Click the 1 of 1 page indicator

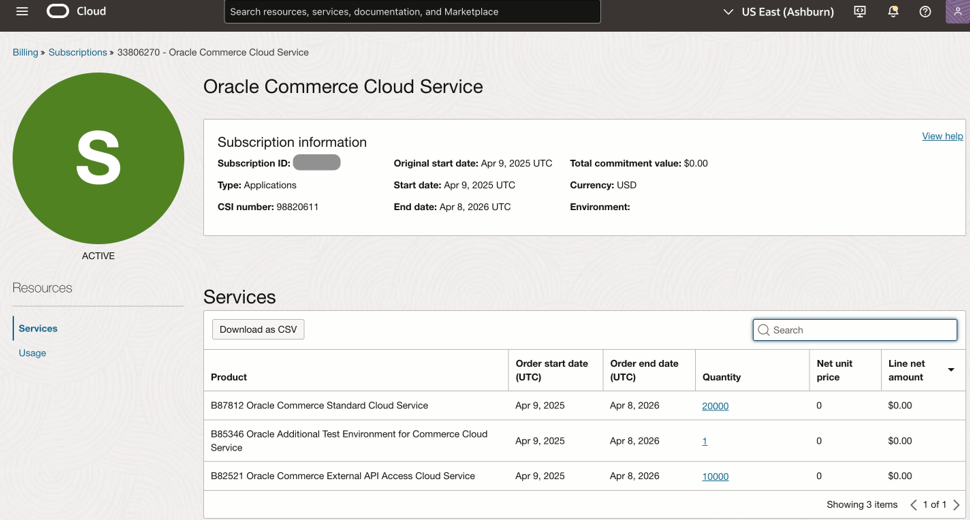coord(935,505)
